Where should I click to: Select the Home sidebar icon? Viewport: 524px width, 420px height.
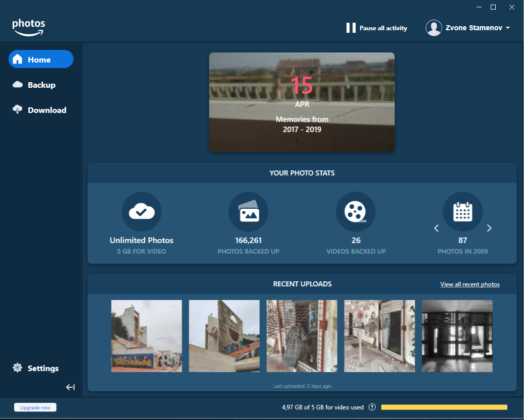[18, 59]
